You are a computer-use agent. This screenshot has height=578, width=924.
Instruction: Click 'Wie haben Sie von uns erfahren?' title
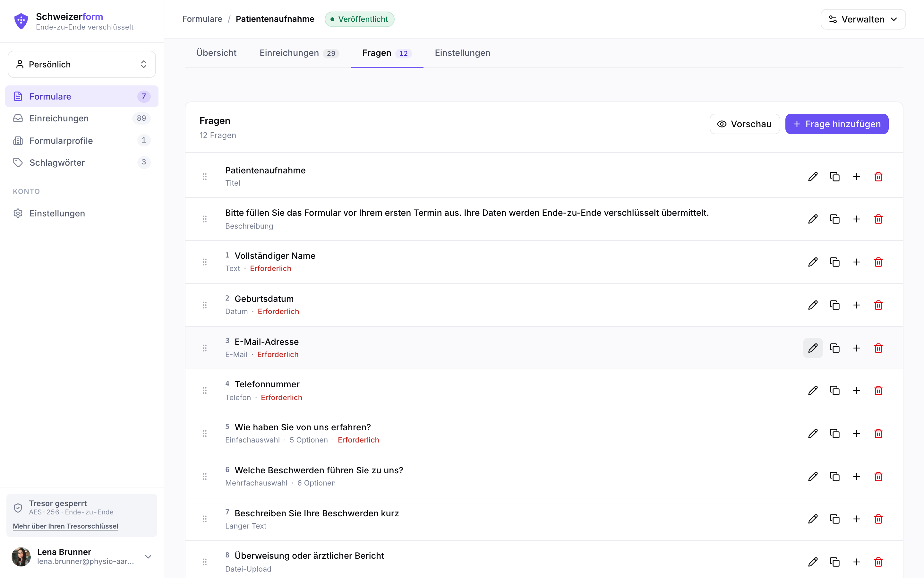coord(303,427)
